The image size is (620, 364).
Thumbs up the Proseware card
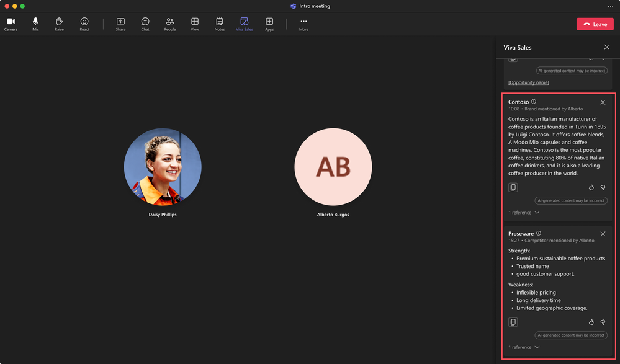pos(591,322)
